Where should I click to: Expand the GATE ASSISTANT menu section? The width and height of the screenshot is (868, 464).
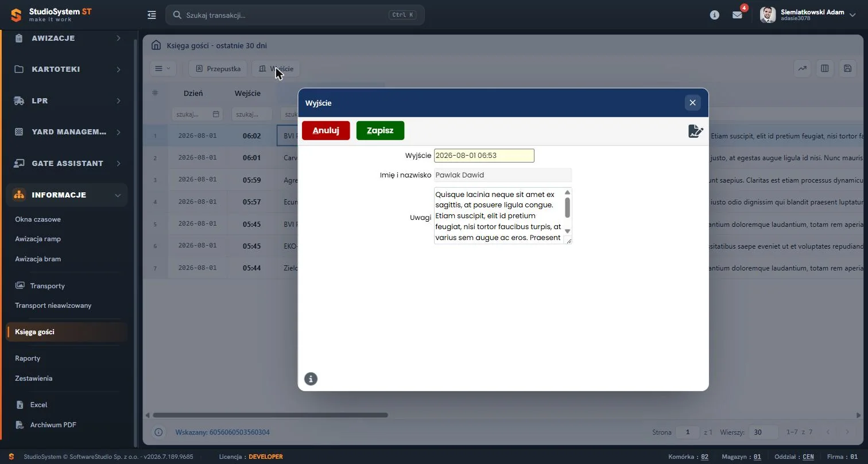67,163
